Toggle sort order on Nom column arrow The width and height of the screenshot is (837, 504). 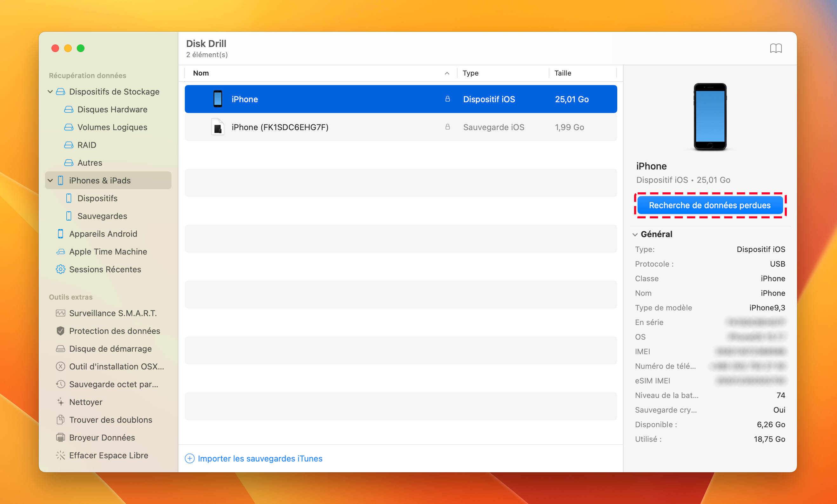point(447,73)
